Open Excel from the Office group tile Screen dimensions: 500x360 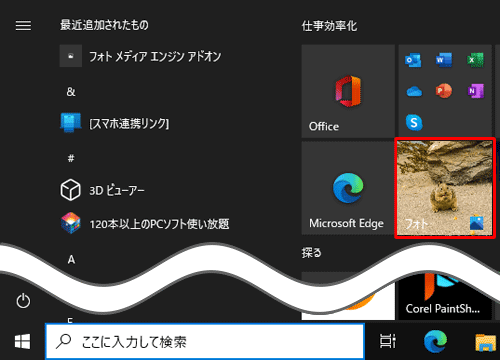pyautogui.click(x=475, y=60)
